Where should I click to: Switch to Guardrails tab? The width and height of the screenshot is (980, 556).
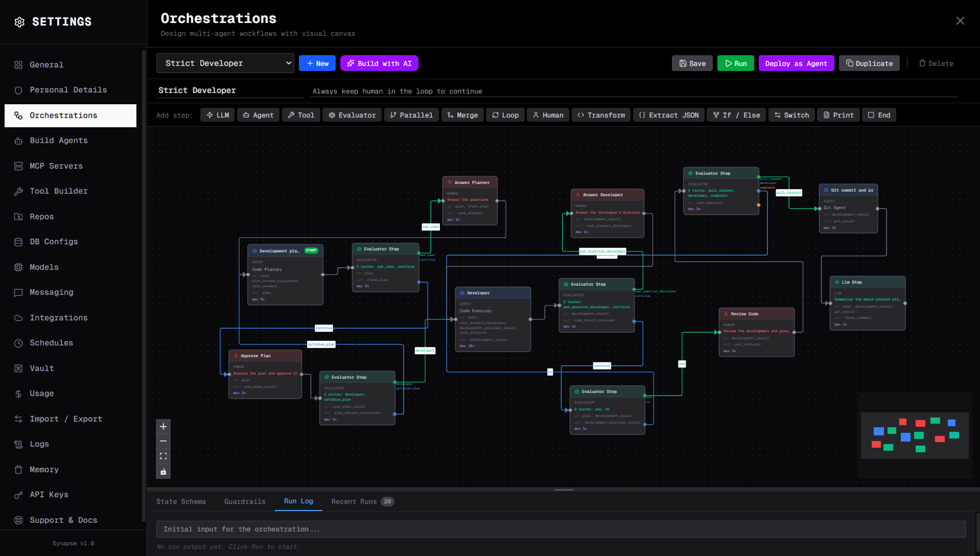tap(245, 502)
